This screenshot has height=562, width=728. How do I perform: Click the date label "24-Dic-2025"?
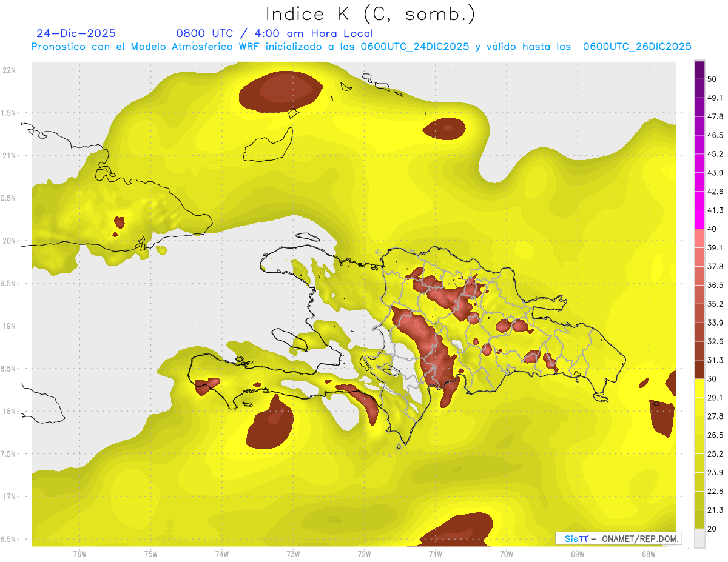click(76, 33)
